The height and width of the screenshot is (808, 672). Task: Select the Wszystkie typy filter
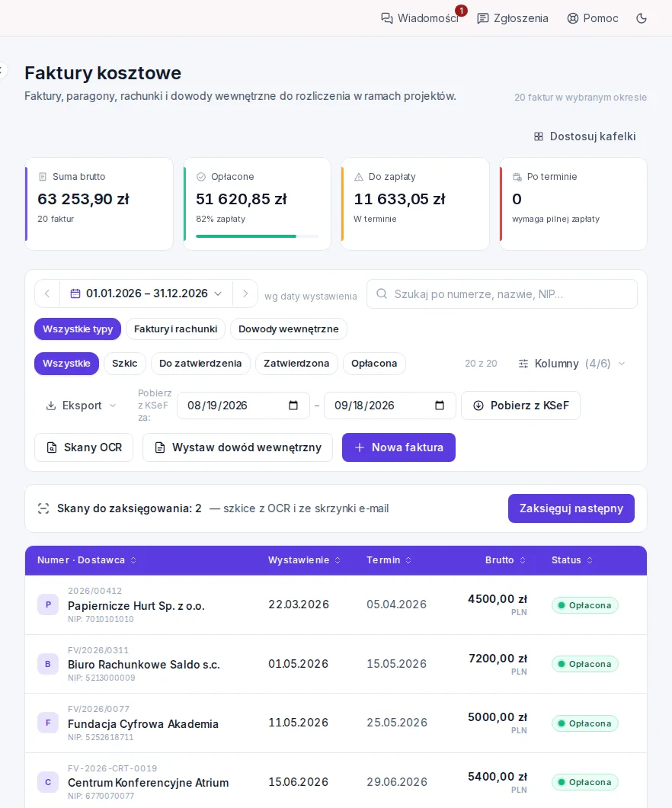pos(78,329)
